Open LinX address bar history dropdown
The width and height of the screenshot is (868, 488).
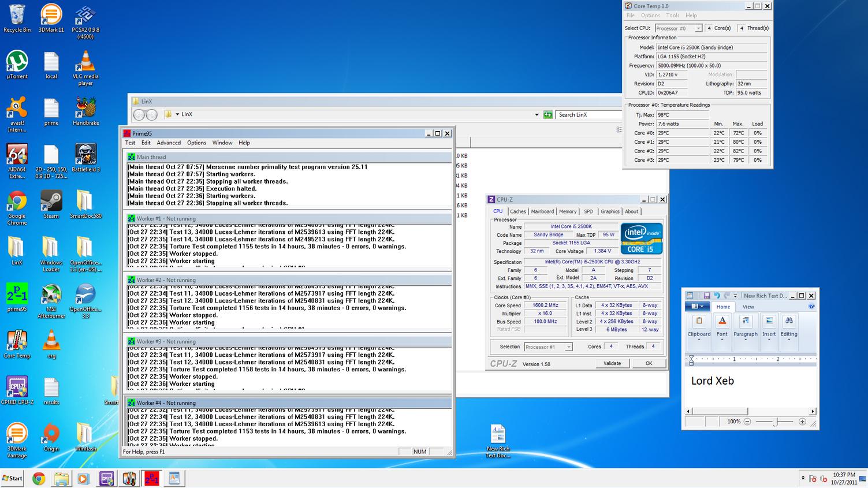point(537,114)
